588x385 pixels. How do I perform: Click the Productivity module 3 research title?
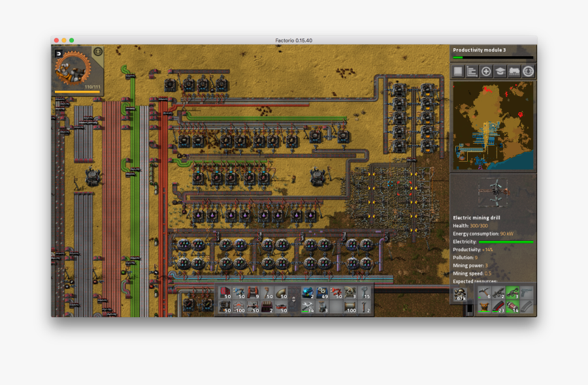(480, 50)
